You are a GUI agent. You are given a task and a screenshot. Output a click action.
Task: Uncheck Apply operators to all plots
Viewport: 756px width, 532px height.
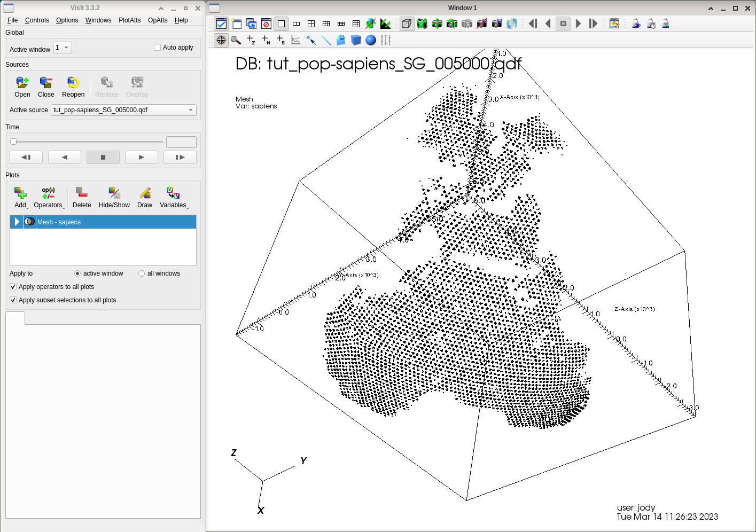point(13,287)
